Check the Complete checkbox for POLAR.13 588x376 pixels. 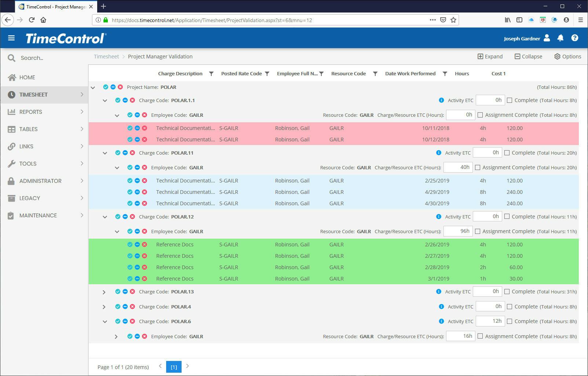507,292
